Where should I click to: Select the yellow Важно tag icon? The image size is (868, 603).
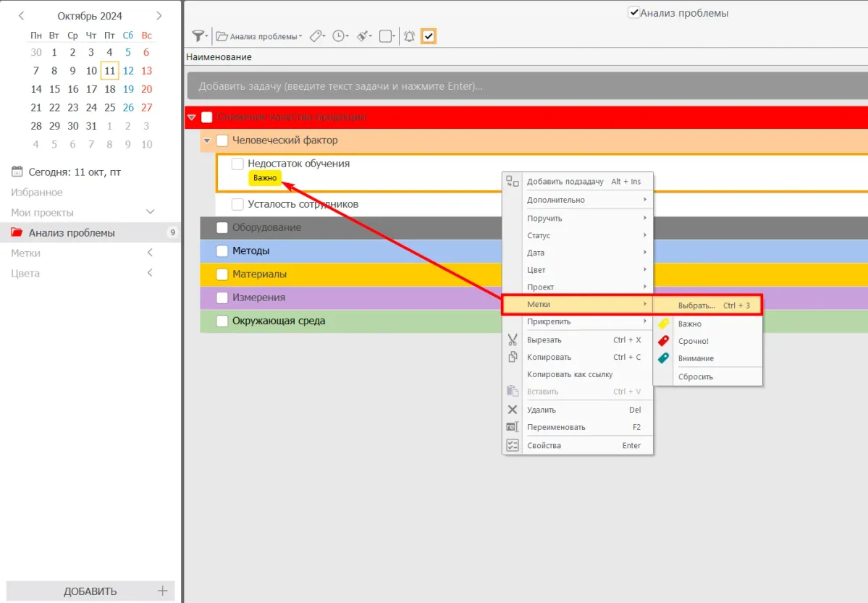point(663,324)
